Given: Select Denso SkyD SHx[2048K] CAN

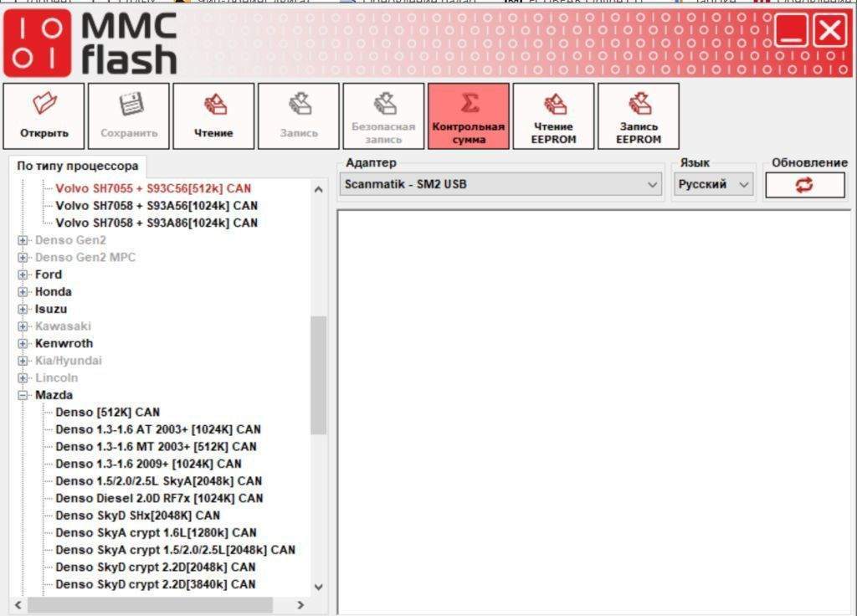Looking at the screenshot, I should [138, 516].
